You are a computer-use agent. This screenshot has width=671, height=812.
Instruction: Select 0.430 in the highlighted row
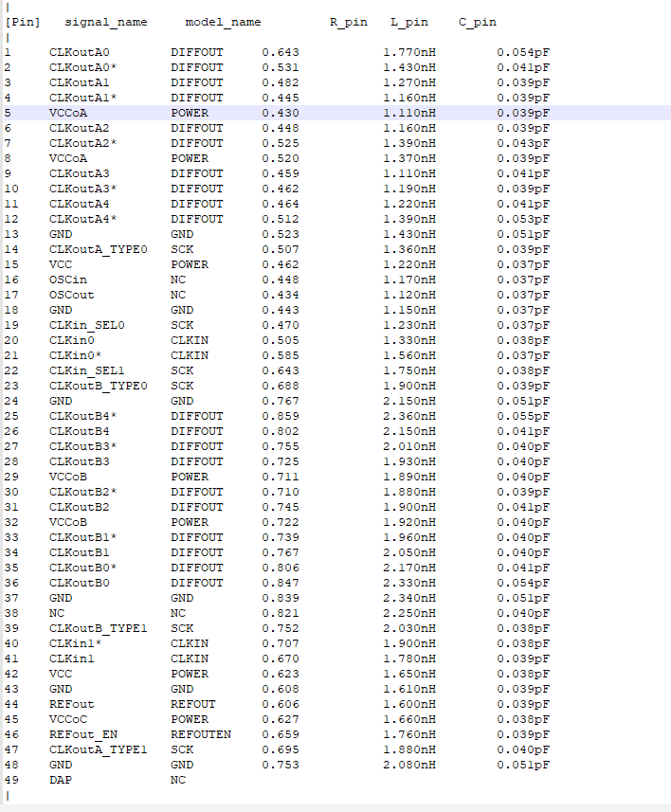coord(281,113)
